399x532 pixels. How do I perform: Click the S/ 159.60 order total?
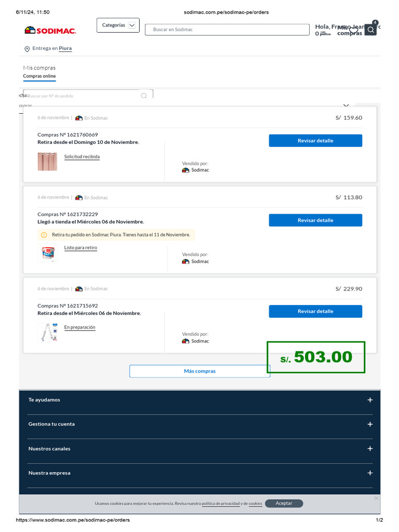[349, 118]
